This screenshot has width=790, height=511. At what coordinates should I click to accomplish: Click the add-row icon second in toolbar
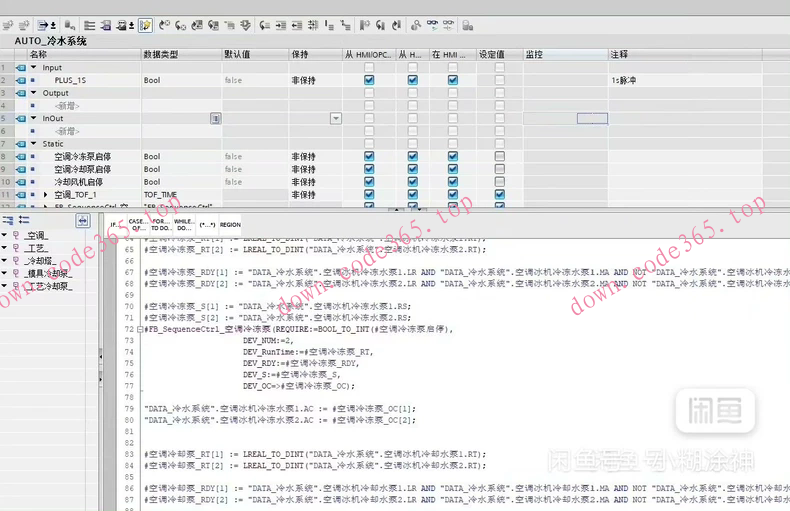(24, 25)
